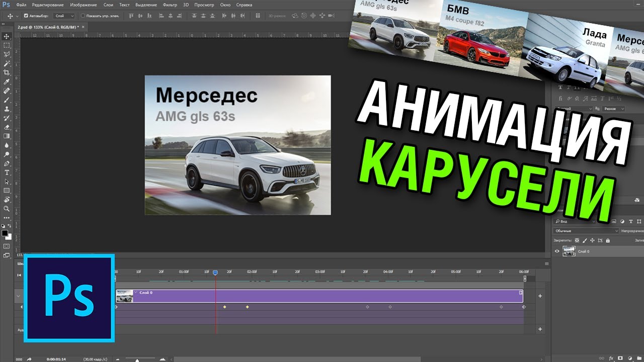Select the Gradient tool
Image resolution: width=644 pixels, height=362 pixels.
click(x=7, y=136)
